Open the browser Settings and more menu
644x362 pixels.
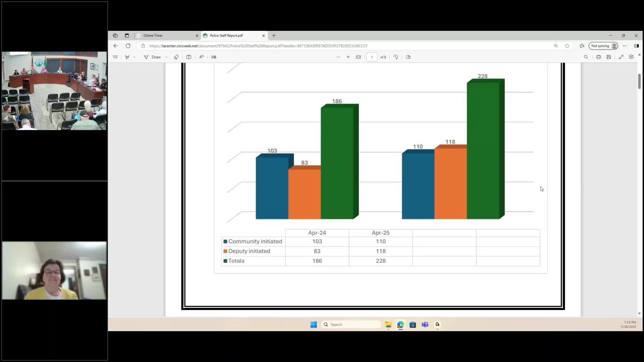pos(625,46)
